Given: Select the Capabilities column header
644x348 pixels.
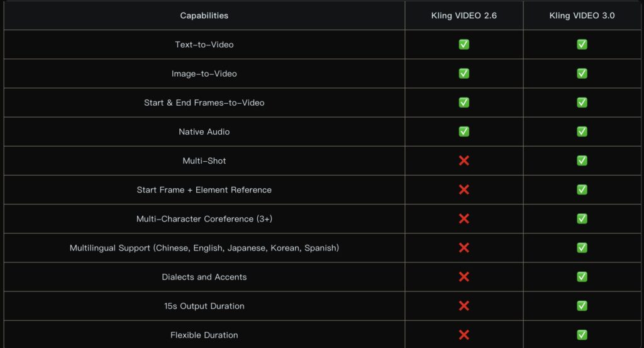Looking at the screenshot, I should pyautogui.click(x=204, y=16).
